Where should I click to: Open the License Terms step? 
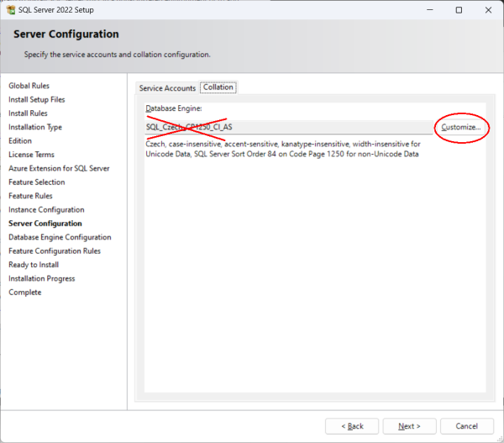[31, 155]
